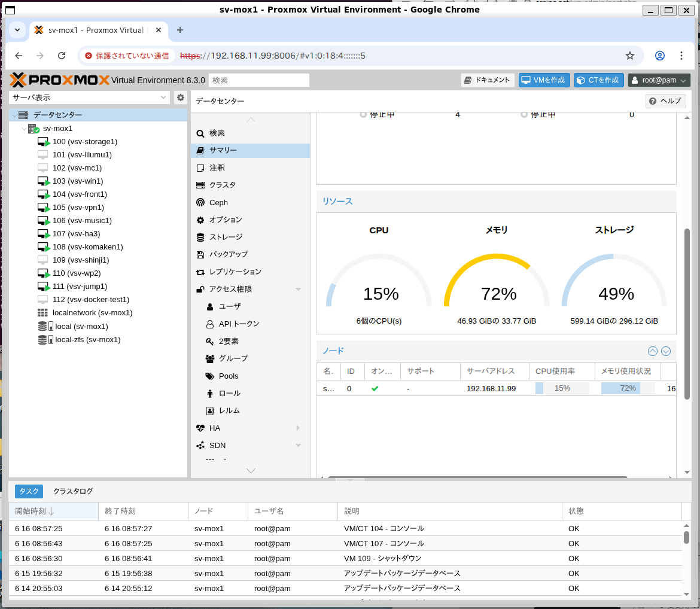This screenshot has width=700, height=609.
Task: Switch to the クラスタログ tab
Action: pyautogui.click(x=73, y=491)
